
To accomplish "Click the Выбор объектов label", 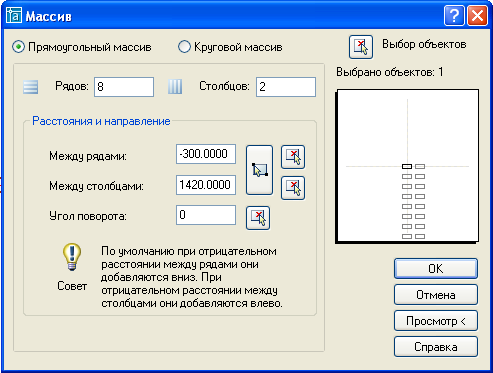I will pyautogui.click(x=424, y=44).
